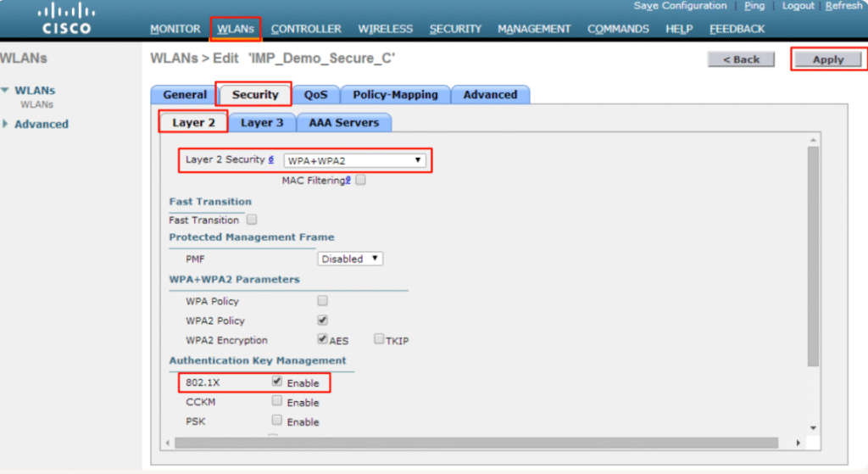The width and height of the screenshot is (868, 474).
Task: Open the WLANs top menu
Action: [236, 29]
